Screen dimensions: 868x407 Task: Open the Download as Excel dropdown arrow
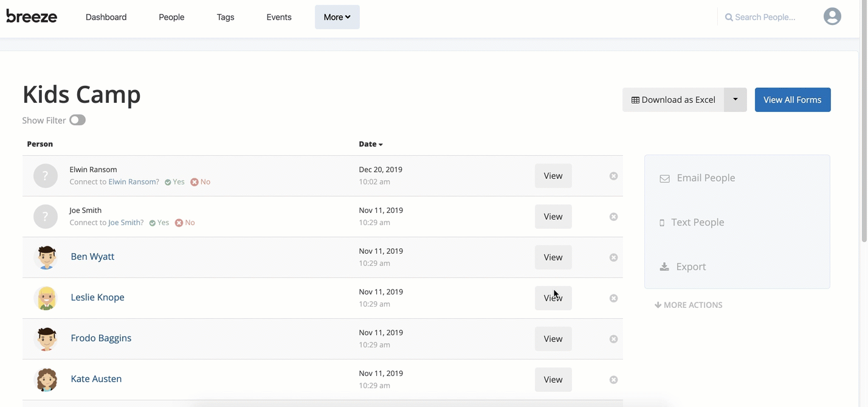coord(735,99)
